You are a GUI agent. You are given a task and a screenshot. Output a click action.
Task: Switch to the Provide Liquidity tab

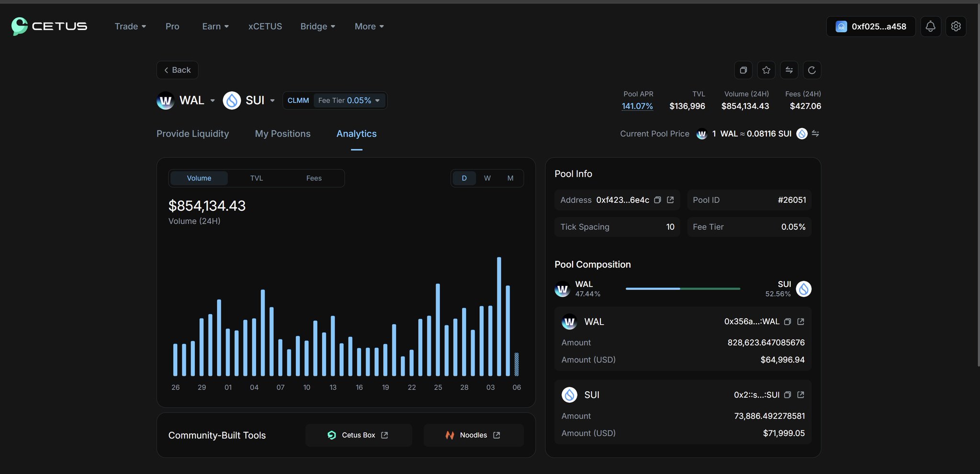pos(192,134)
